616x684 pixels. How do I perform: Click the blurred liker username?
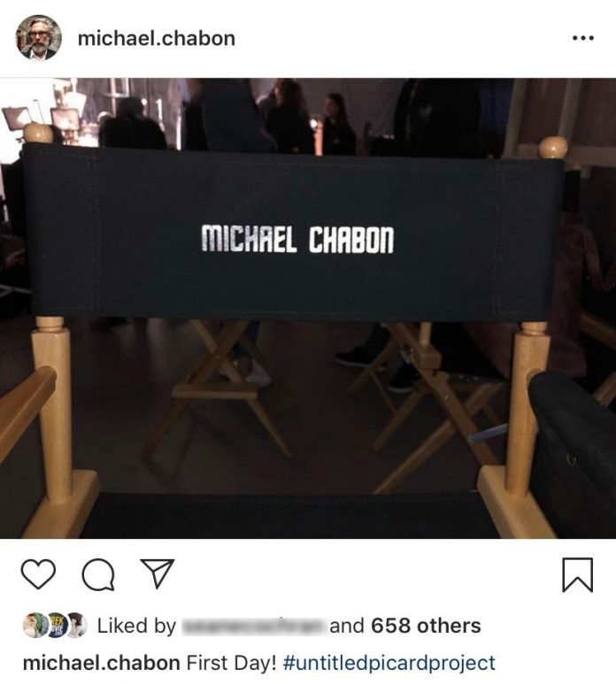click(254, 626)
